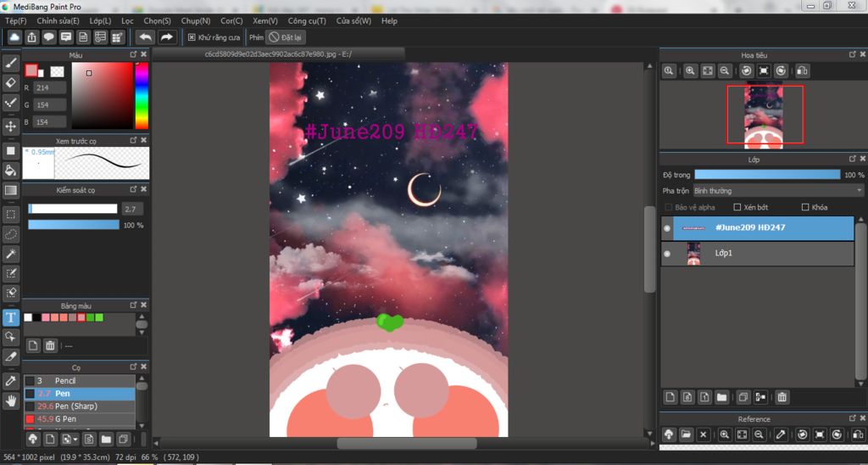Activate the Lasso selection tool

pyautogui.click(x=10, y=234)
